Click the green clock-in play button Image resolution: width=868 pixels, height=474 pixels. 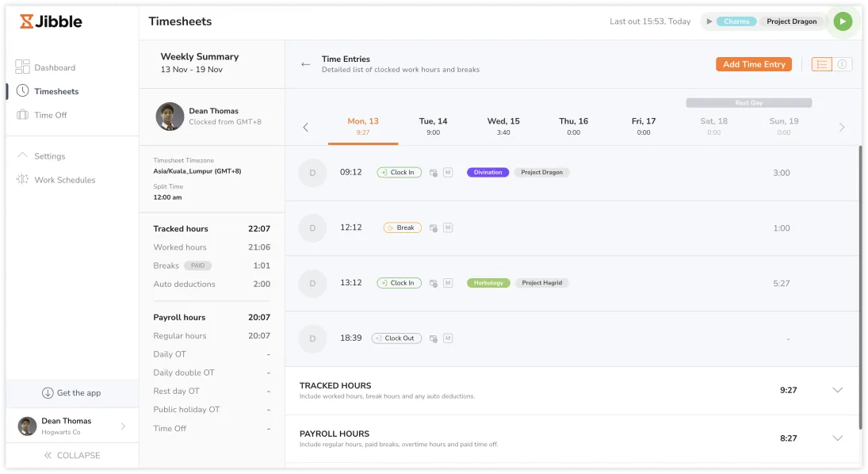pyautogui.click(x=843, y=21)
